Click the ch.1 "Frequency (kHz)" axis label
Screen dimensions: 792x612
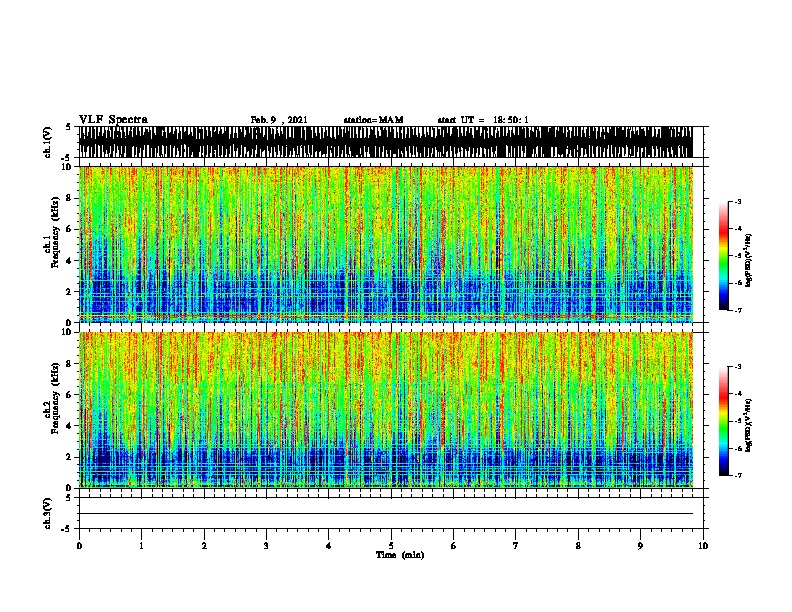55,233
